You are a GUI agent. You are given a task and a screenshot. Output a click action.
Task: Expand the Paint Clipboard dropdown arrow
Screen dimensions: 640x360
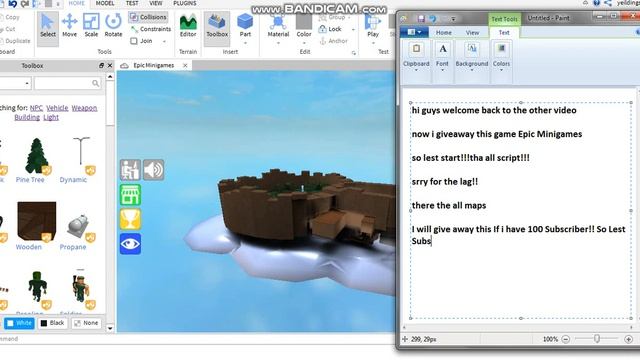click(x=416, y=70)
